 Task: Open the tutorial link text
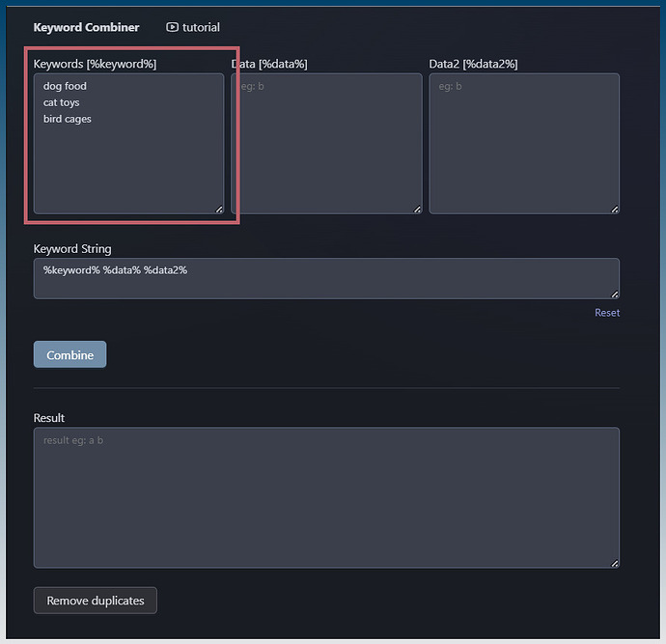(201, 27)
